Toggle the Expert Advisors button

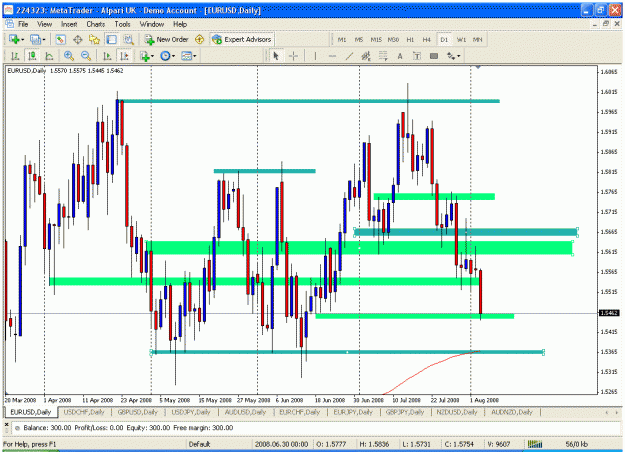[x=242, y=39]
